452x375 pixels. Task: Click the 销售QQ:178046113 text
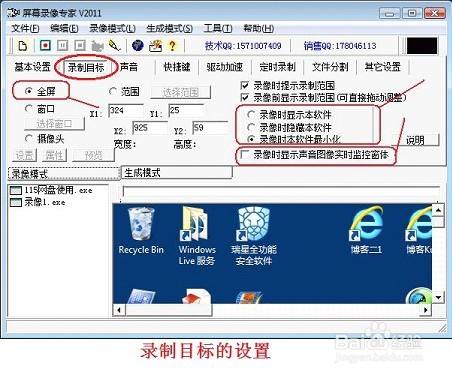click(x=340, y=45)
